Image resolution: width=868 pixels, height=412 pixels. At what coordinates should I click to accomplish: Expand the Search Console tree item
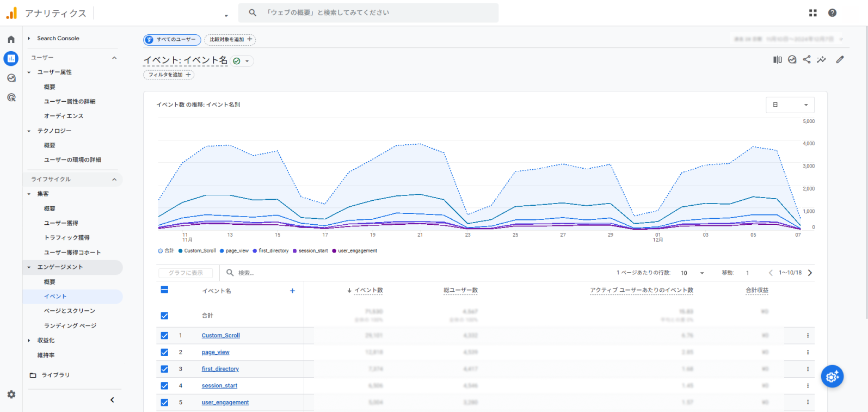point(29,38)
